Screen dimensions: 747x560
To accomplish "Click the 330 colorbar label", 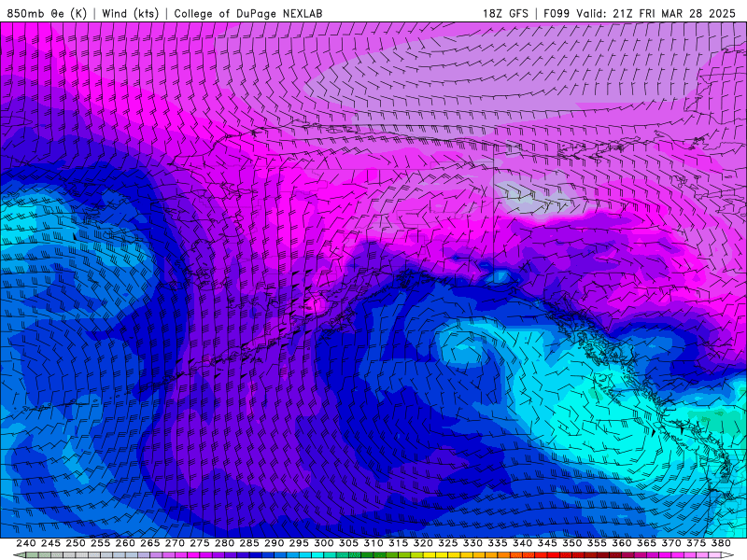I will click(x=472, y=543).
